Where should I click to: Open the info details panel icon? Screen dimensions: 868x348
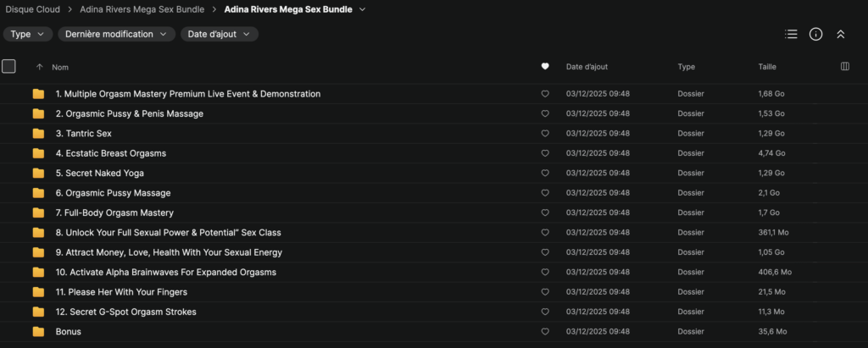[815, 35]
